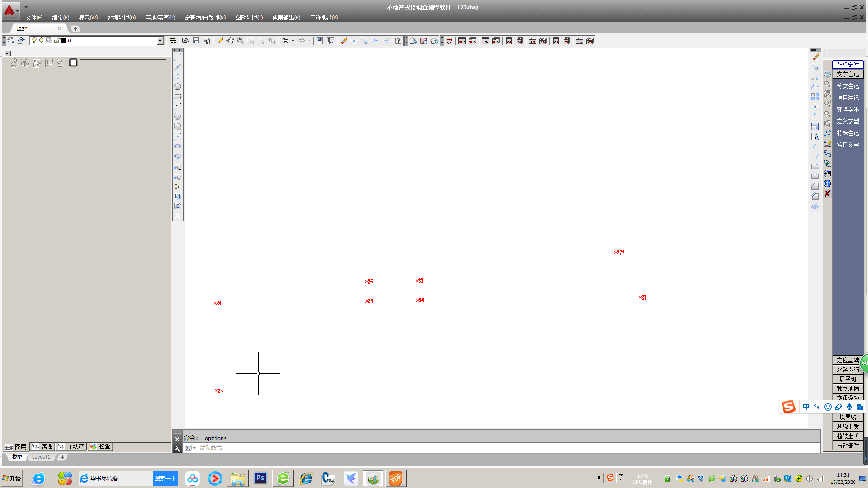Toggle the layer on/off lightbulb icon
The width and height of the screenshot is (868, 488).
click(x=34, y=41)
